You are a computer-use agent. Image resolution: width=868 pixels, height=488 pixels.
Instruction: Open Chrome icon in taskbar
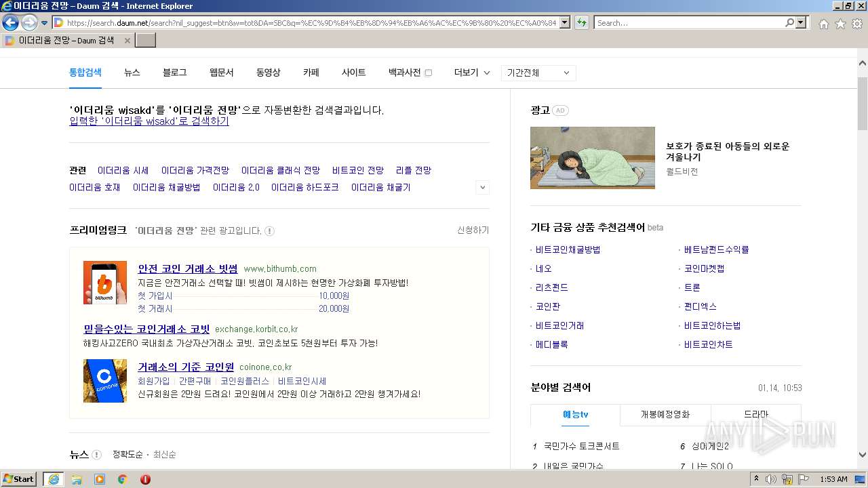click(123, 479)
